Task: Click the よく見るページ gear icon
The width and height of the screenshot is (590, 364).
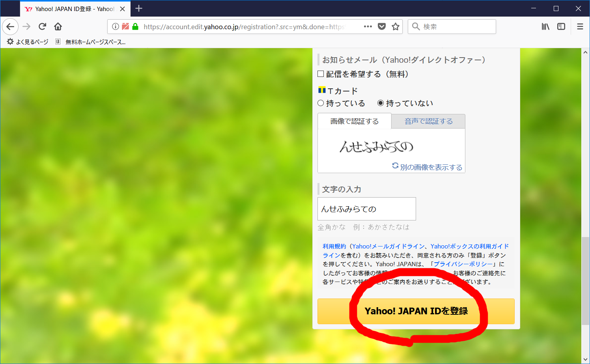Action: coord(10,41)
